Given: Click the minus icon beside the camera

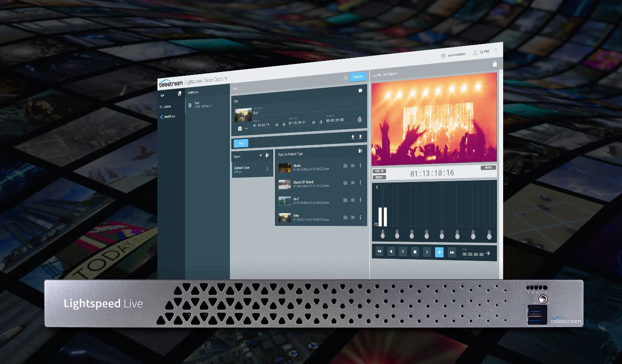Looking at the screenshot, I should (x=246, y=128).
